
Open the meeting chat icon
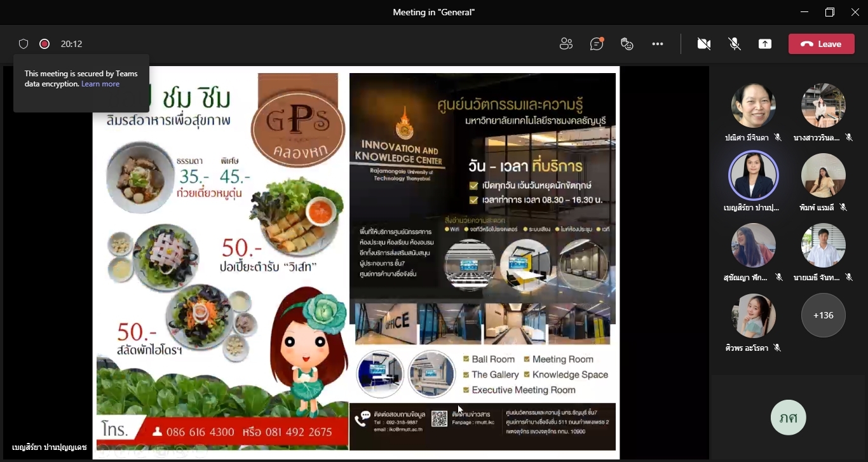point(596,44)
